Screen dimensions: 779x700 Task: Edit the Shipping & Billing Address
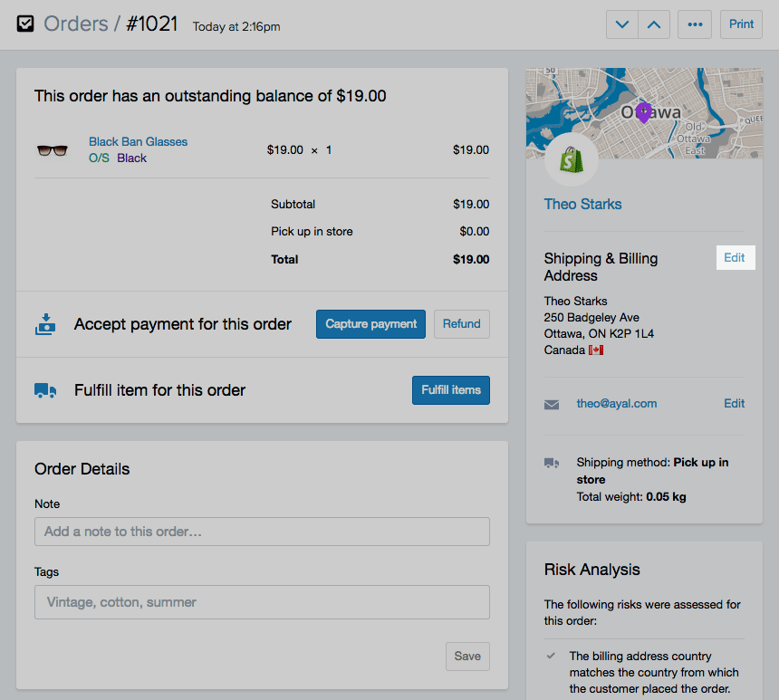[734, 258]
